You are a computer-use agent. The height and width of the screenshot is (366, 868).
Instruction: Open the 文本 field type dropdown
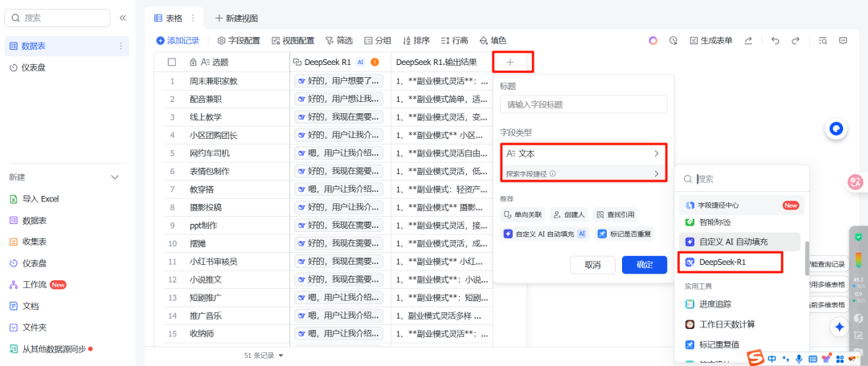(583, 153)
